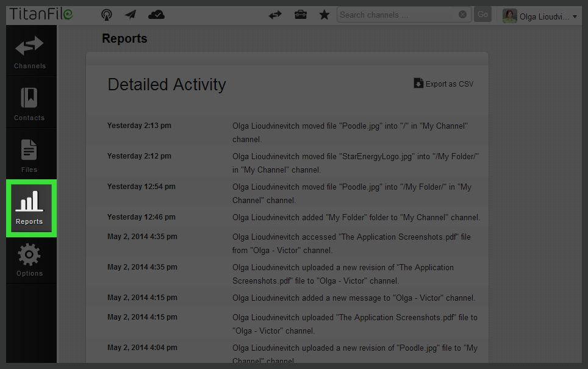Image resolution: width=588 pixels, height=369 pixels.
Task: Click Olga's profile picture thumbnail
Action: tap(509, 15)
